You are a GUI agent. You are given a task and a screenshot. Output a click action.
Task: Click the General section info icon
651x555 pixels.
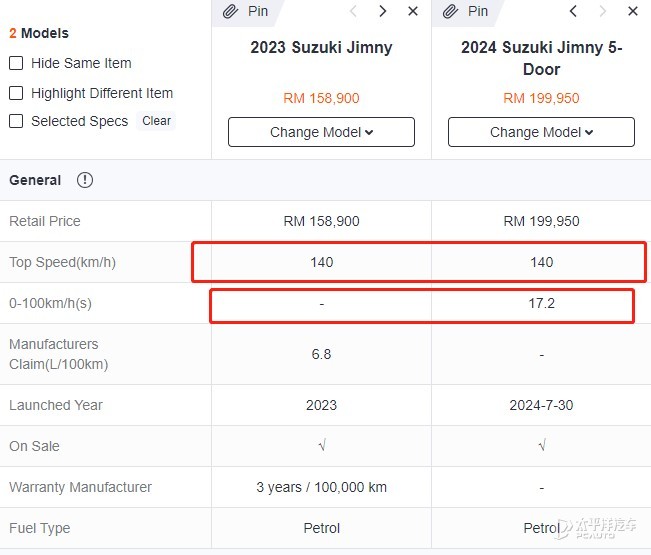click(85, 180)
